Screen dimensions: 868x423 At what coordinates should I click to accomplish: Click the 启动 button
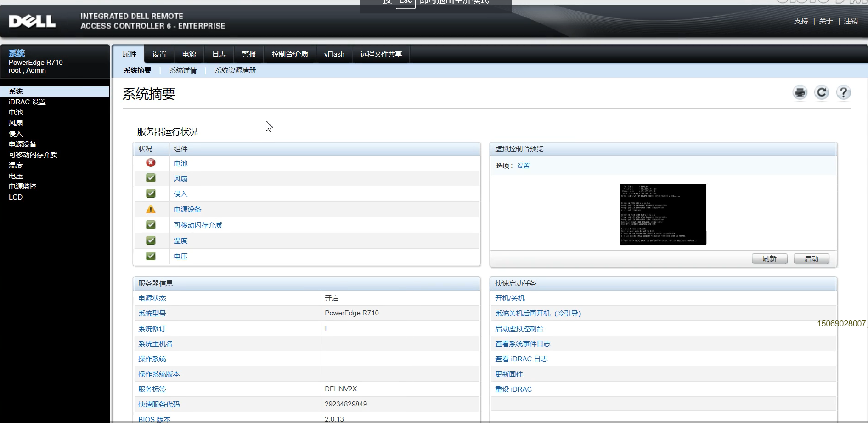(x=812, y=259)
